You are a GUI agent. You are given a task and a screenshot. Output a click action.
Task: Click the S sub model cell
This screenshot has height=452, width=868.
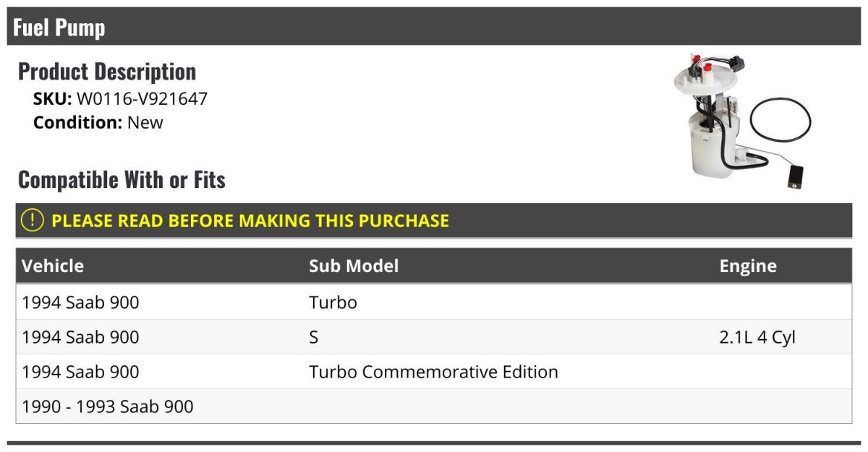pyautogui.click(x=314, y=337)
